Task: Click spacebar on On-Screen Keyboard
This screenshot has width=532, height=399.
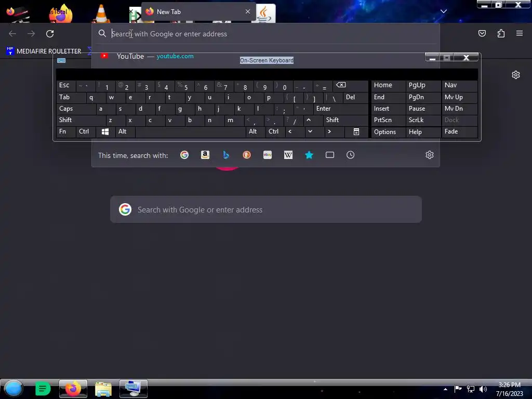Action: point(190,131)
